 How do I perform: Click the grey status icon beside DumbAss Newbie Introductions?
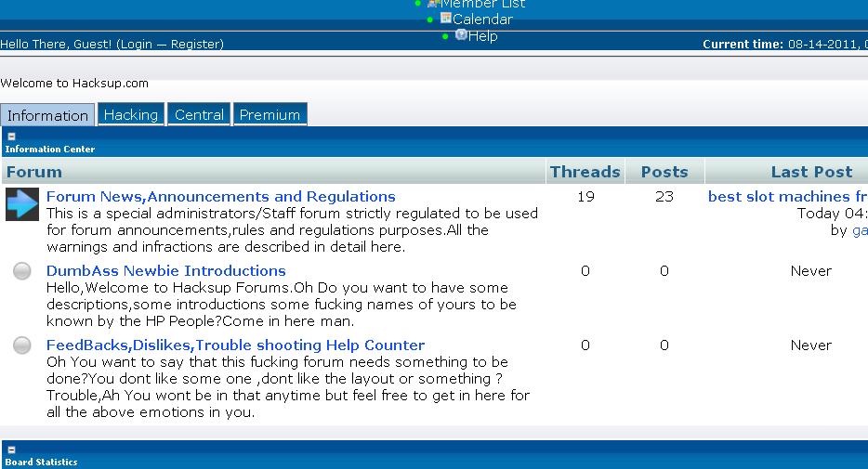tap(22, 271)
